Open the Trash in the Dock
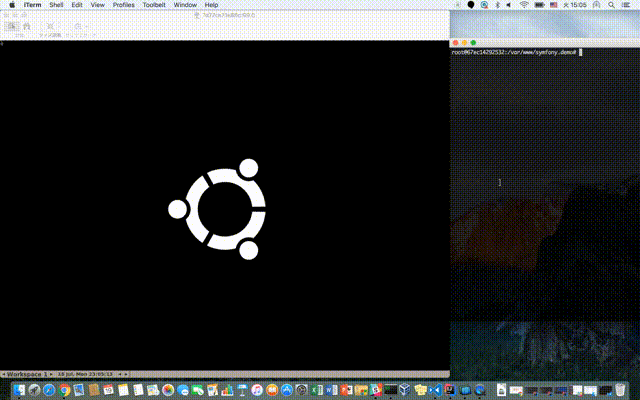This screenshot has height=400, width=640. pos(620,390)
